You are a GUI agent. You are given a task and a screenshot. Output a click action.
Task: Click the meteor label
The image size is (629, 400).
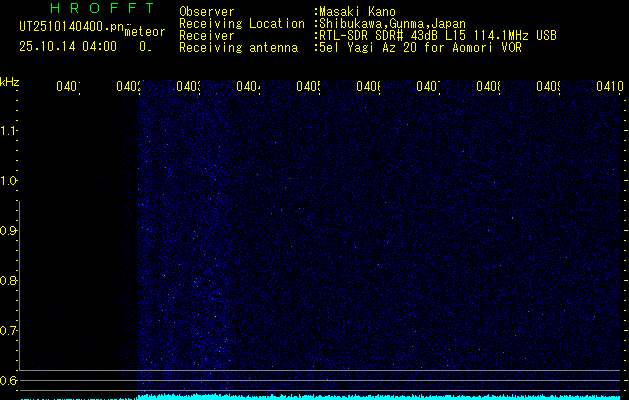[145, 32]
